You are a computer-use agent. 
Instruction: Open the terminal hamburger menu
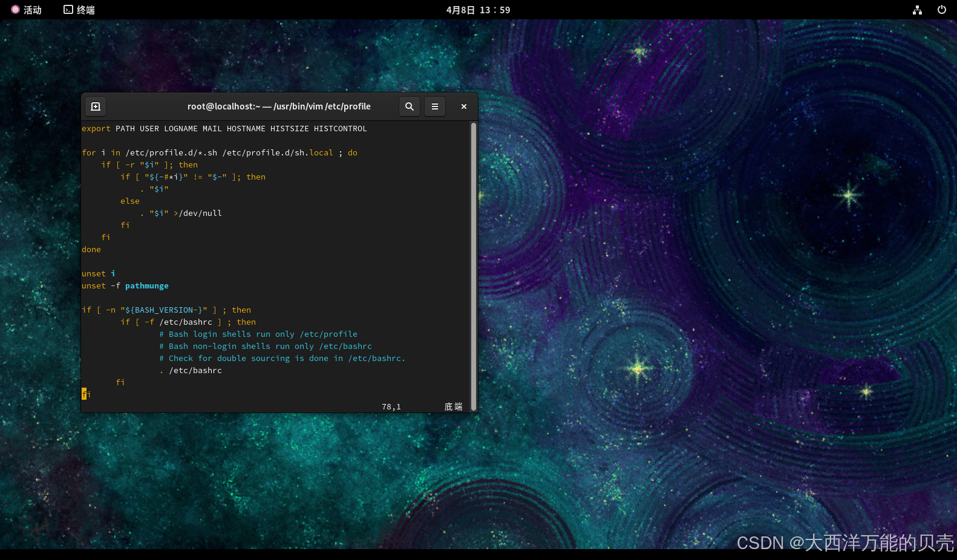435,106
